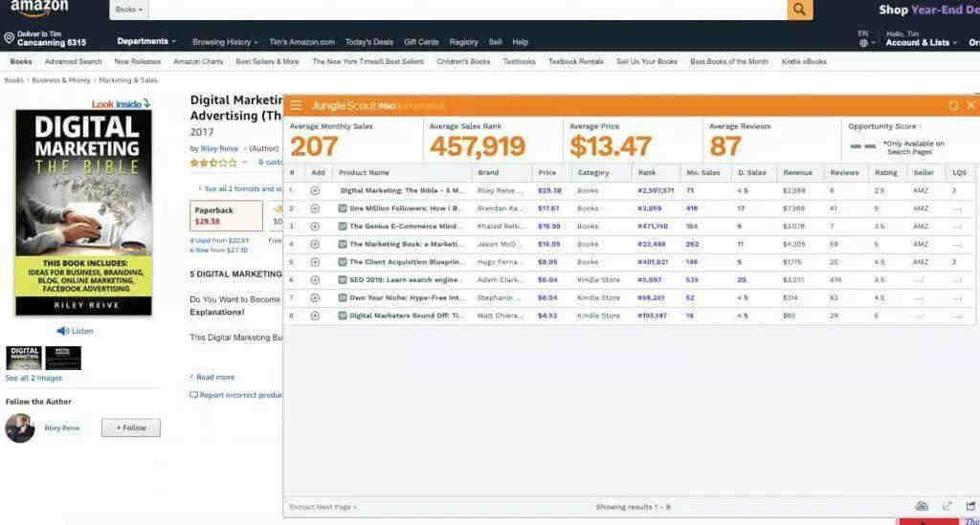The image size is (980, 525).
Task: Click the rightmost icon in Jungle Scout footer
Action: [970, 506]
